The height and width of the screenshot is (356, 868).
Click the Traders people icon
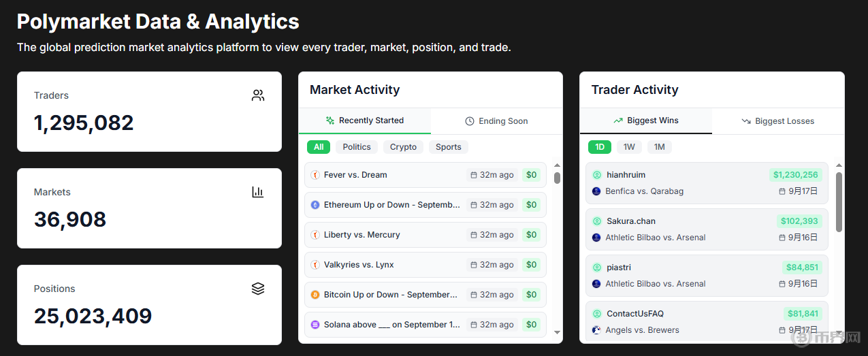[258, 95]
